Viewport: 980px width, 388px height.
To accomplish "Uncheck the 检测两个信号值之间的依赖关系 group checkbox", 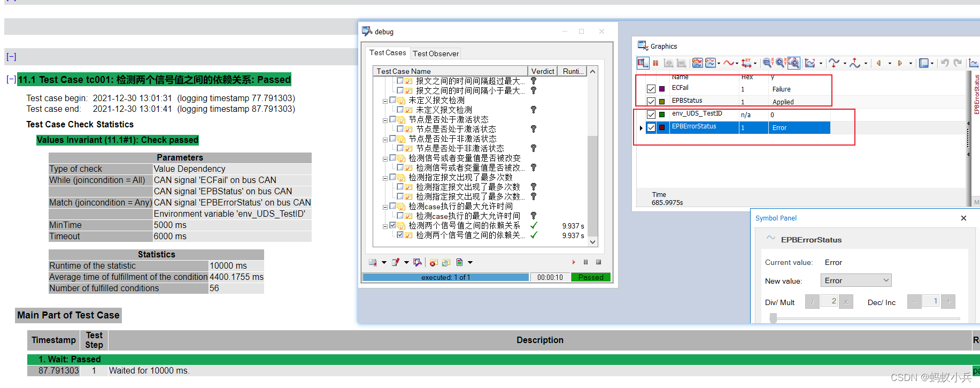I will (393, 225).
